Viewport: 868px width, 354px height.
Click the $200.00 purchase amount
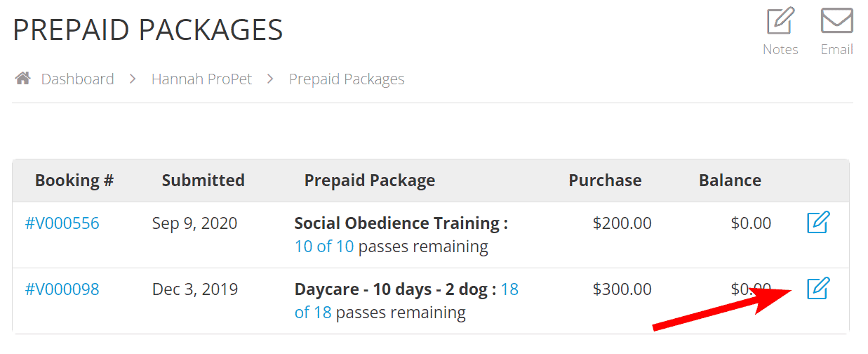click(622, 223)
